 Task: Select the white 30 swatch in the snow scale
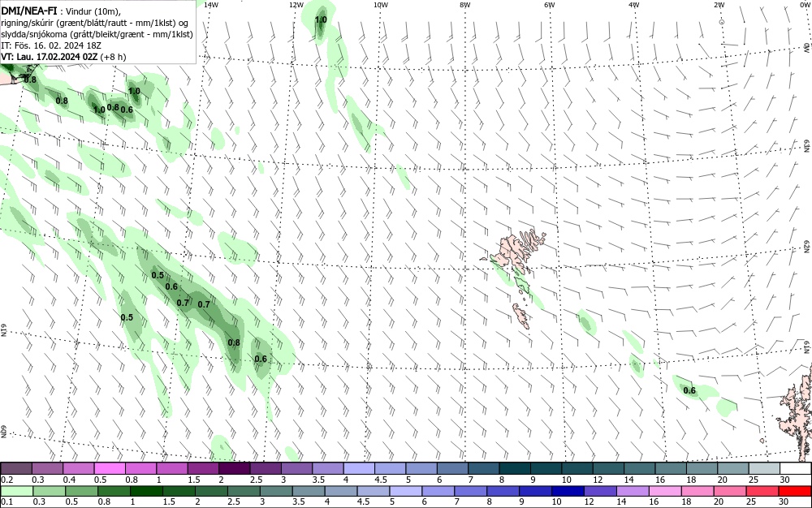795,468
